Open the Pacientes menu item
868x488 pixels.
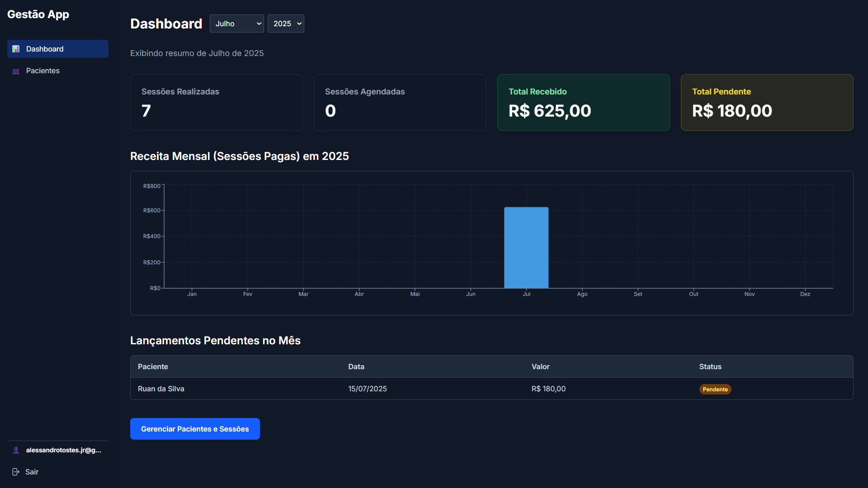point(43,70)
